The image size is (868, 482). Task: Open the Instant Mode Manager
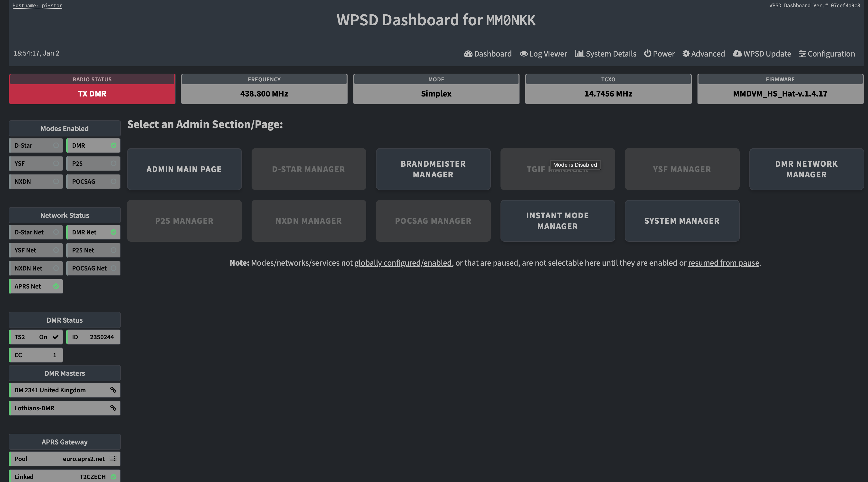(x=558, y=221)
